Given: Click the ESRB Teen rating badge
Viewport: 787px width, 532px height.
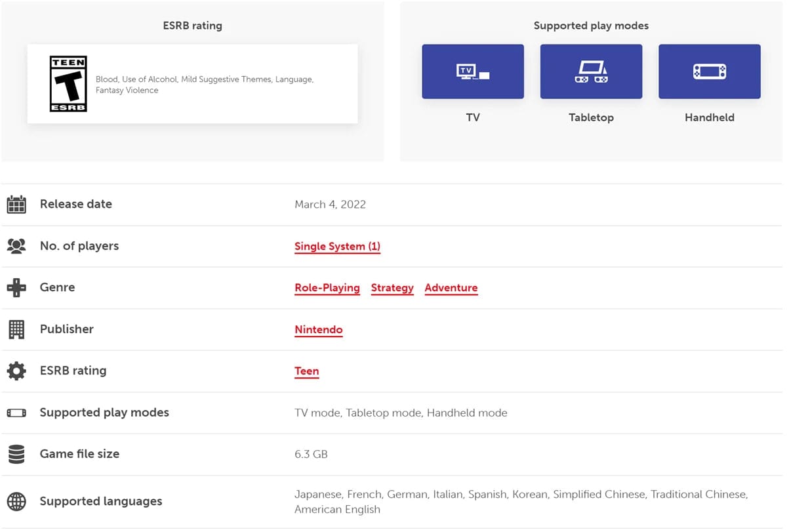Looking at the screenshot, I should pyautogui.click(x=68, y=83).
